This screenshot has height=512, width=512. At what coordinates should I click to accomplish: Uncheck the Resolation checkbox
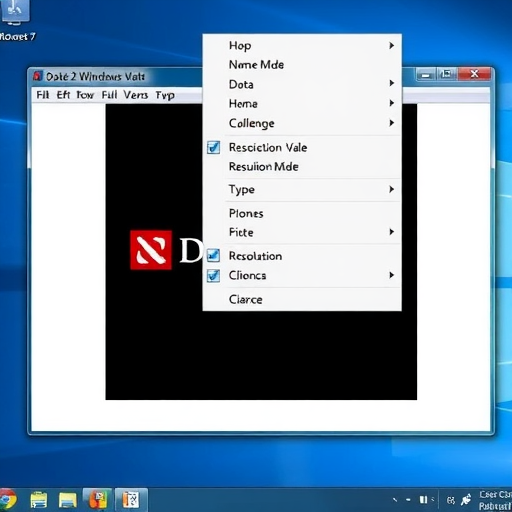pos(213,256)
